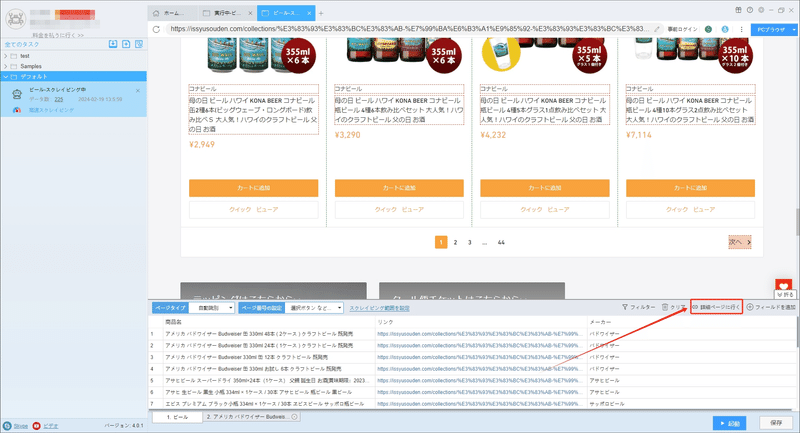Click the クリア clear button

[673, 307]
